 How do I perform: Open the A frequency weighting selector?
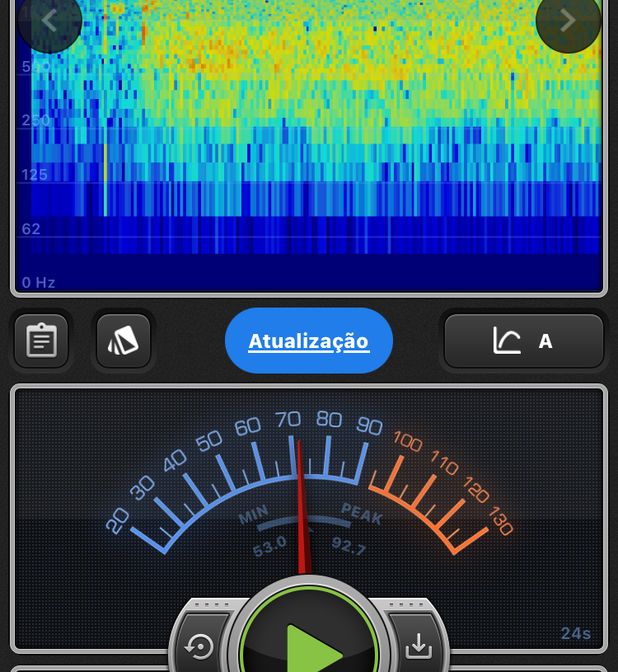click(545, 341)
